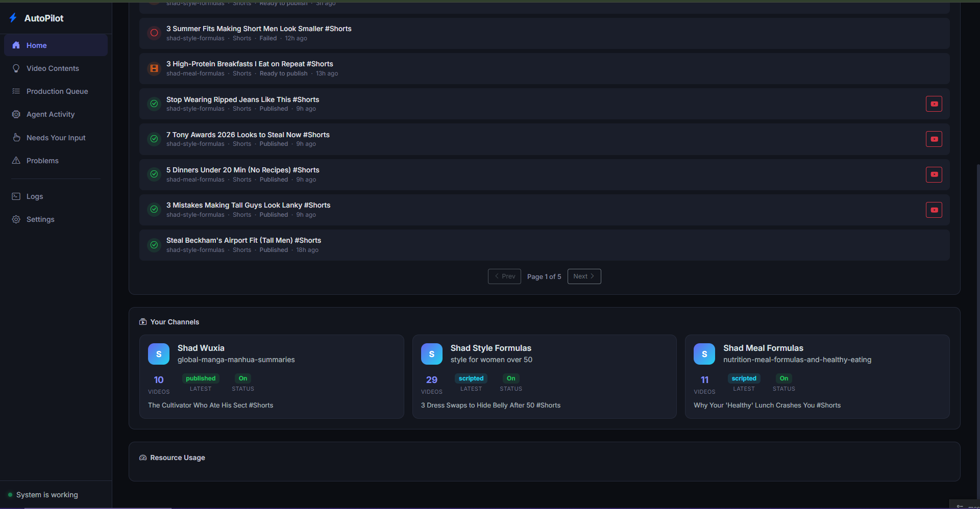Click the Shad Meal Formulas avatar icon

click(x=704, y=354)
